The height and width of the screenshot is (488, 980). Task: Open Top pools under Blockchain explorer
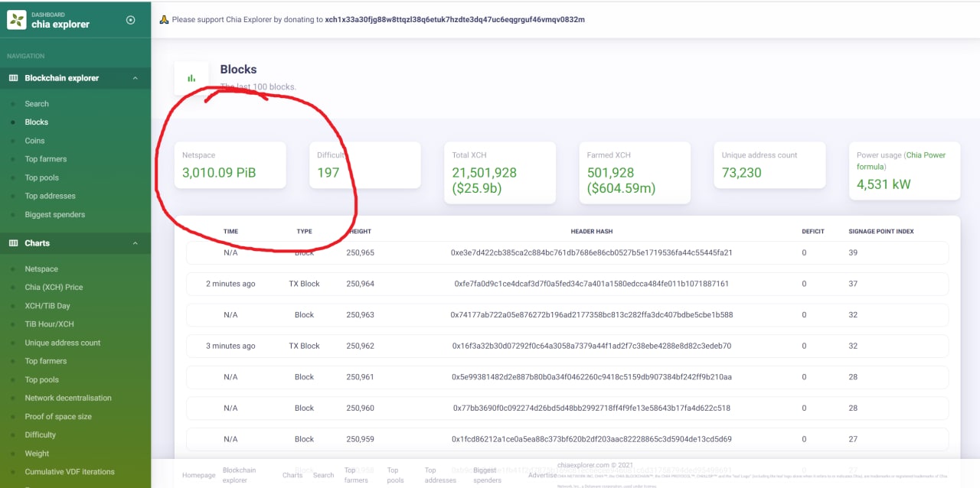click(x=42, y=177)
